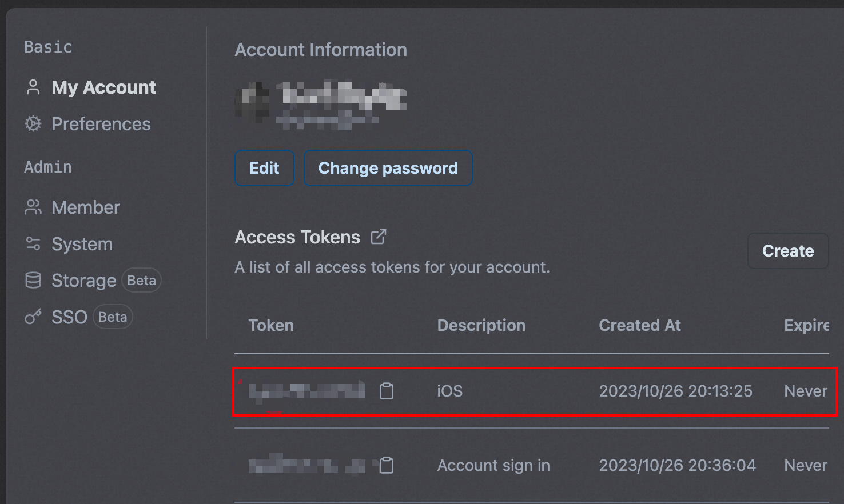Image resolution: width=844 pixels, height=504 pixels.
Task: Create a new access token
Action: (x=788, y=251)
